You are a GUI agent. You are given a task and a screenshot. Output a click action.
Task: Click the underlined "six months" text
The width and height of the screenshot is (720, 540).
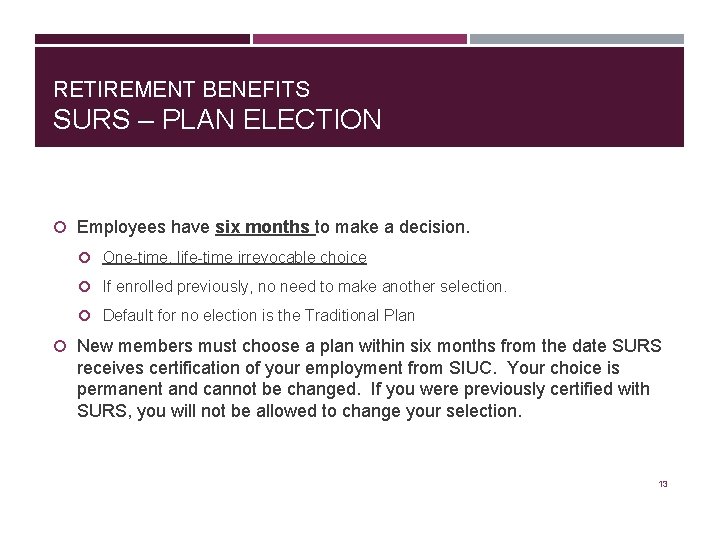click(x=263, y=228)
